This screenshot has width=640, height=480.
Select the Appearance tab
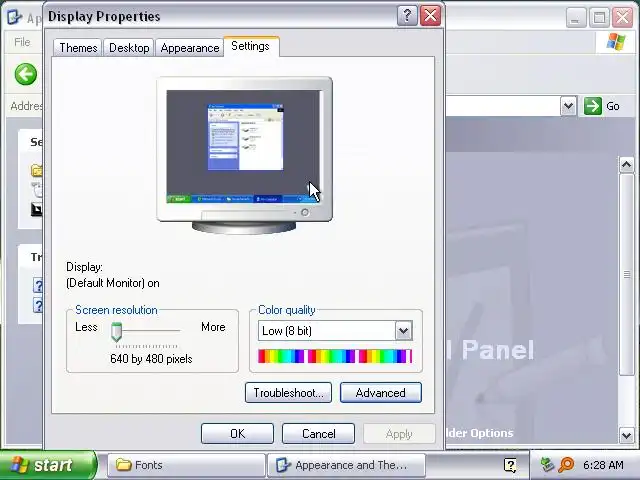tap(190, 48)
